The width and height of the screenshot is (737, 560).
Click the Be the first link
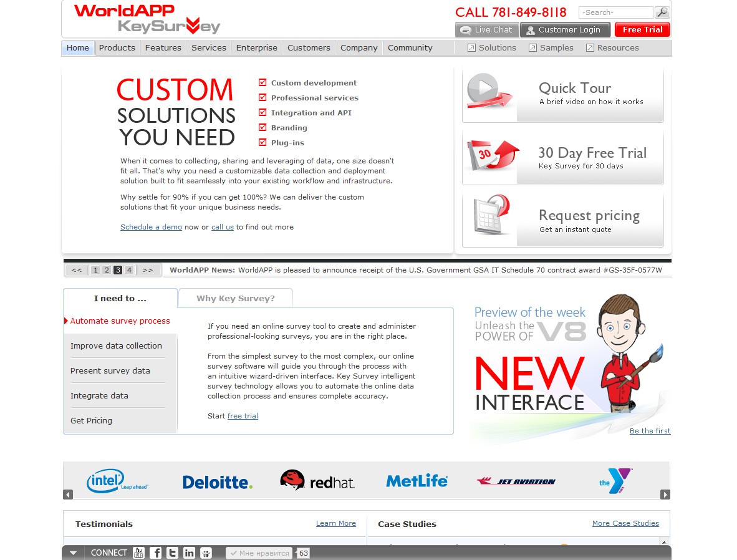point(650,431)
